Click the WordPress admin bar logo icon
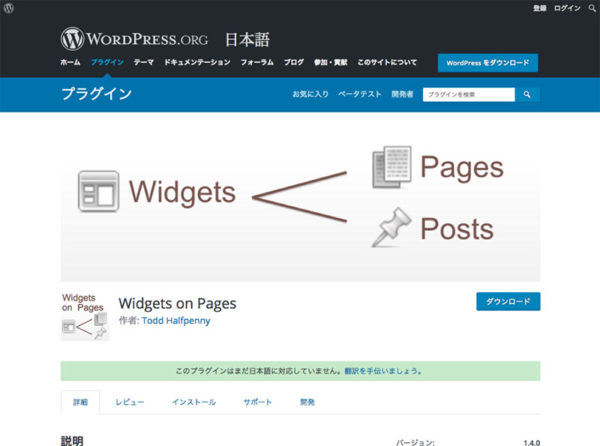600x446 pixels. [8, 8]
